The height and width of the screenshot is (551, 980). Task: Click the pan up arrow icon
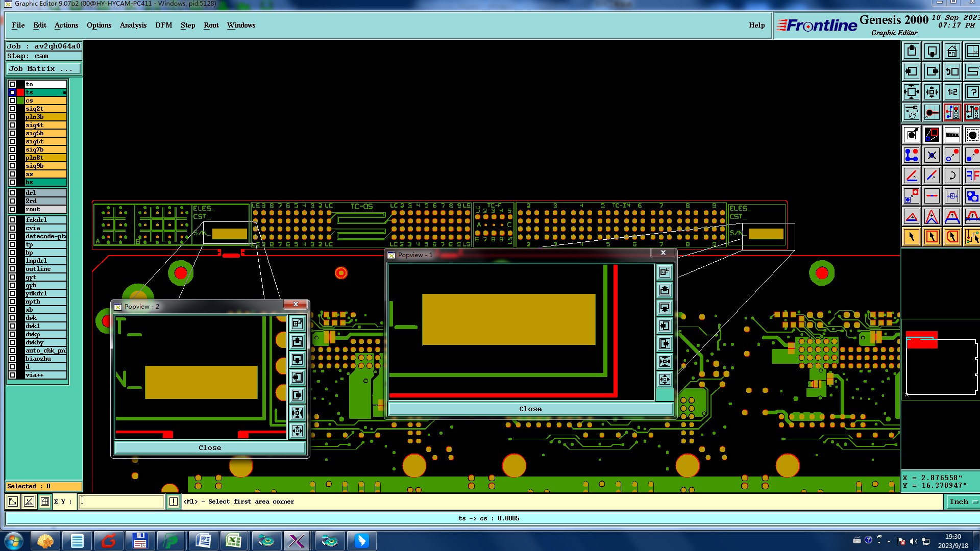click(x=912, y=52)
